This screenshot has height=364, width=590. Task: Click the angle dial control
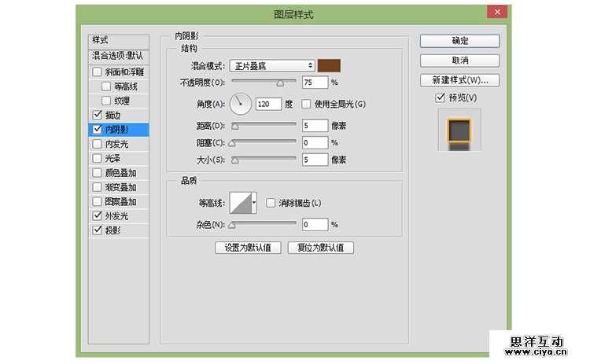240,103
